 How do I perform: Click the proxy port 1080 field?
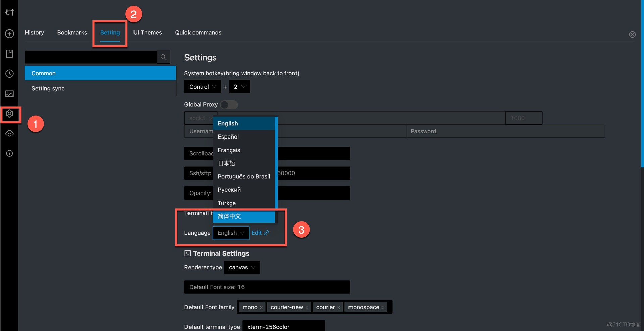pyautogui.click(x=524, y=118)
